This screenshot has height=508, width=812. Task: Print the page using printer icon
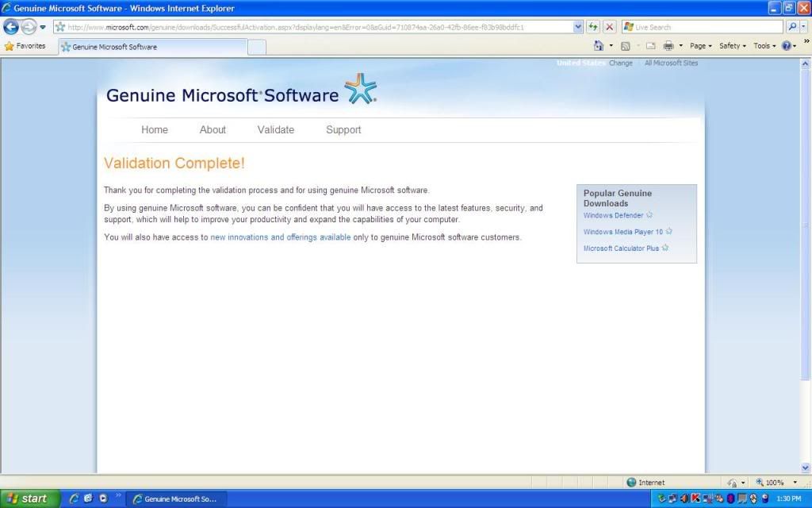click(668, 46)
